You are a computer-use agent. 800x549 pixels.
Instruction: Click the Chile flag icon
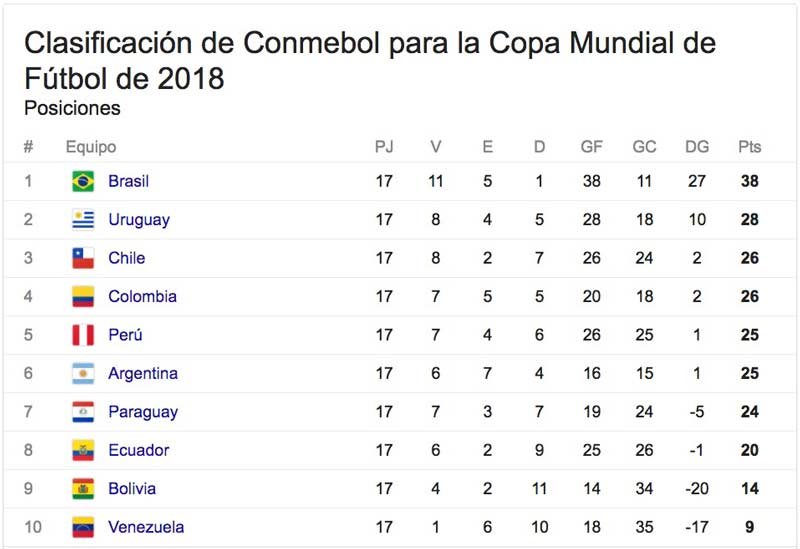click(83, 258)
